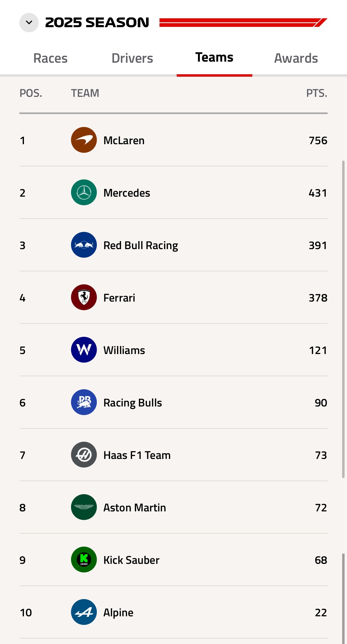This screenshot has width=347, height=644.
Task: Select the Teams tab
Action: (214, 58)
